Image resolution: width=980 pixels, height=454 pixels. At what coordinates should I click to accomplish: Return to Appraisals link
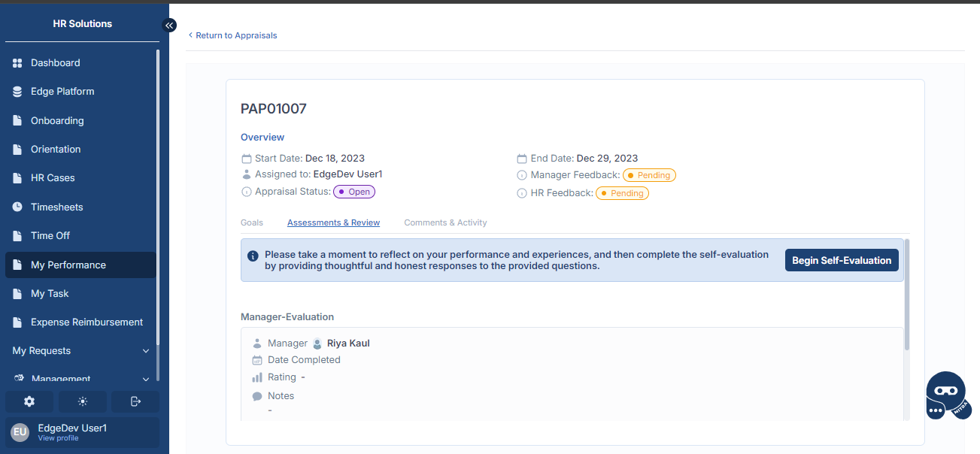(x=232, y=35)
